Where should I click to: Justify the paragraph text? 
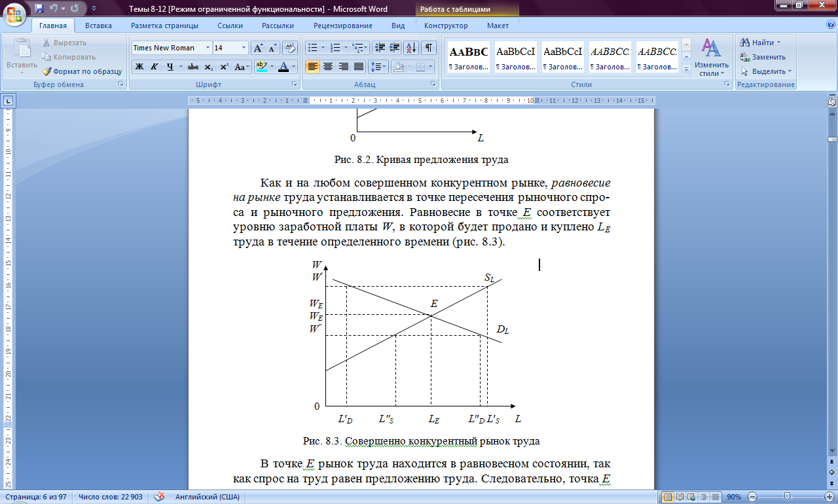point(358,67)
